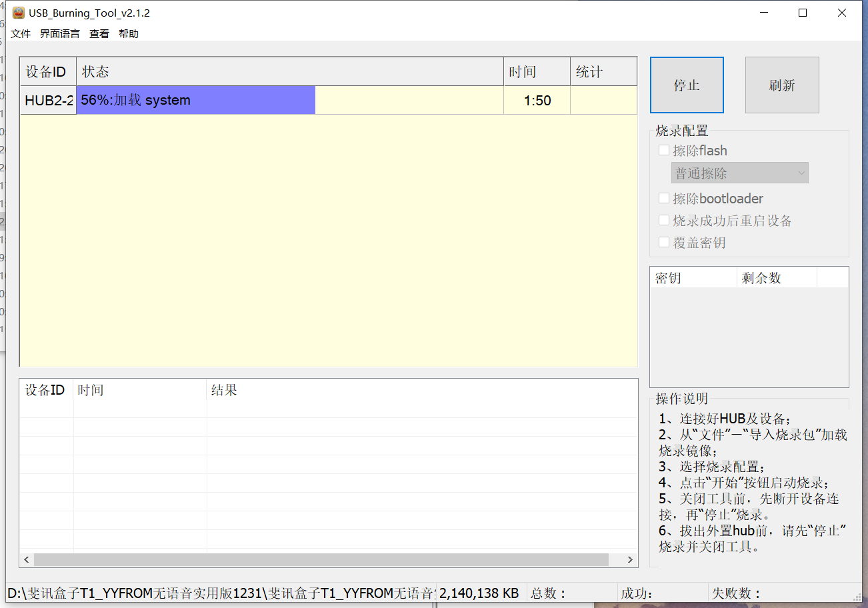Image resolution: width=868 pixels, height=608 pixels.
Task: Click the 时间 column header in upper table
Action: tap(537, 71)
